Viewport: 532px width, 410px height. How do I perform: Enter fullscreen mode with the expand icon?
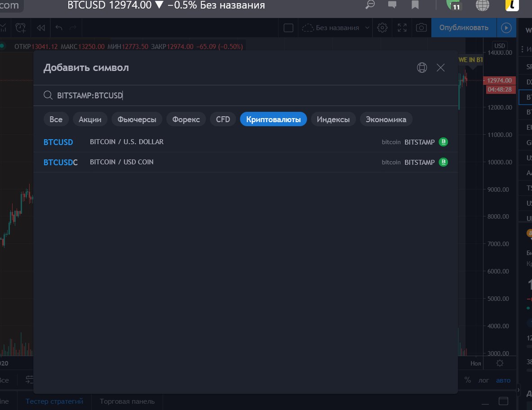point(402,27)
